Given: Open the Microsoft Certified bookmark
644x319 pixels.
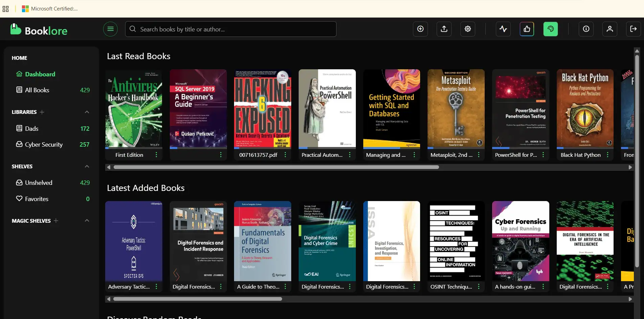Looking at the screenshot, I should point(50,9).
